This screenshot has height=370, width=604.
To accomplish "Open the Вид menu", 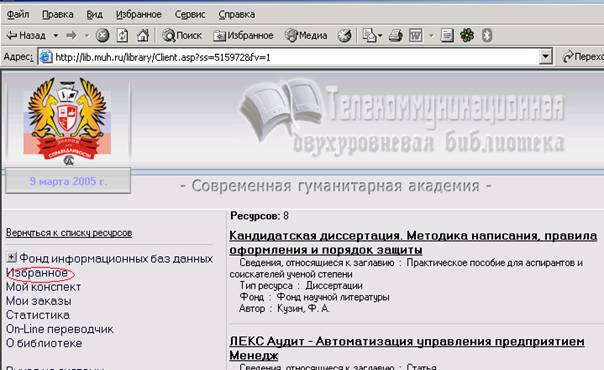I will pos(94,15).
